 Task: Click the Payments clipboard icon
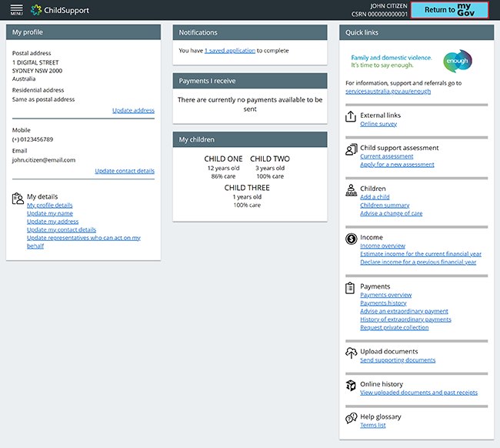[351, 287]
